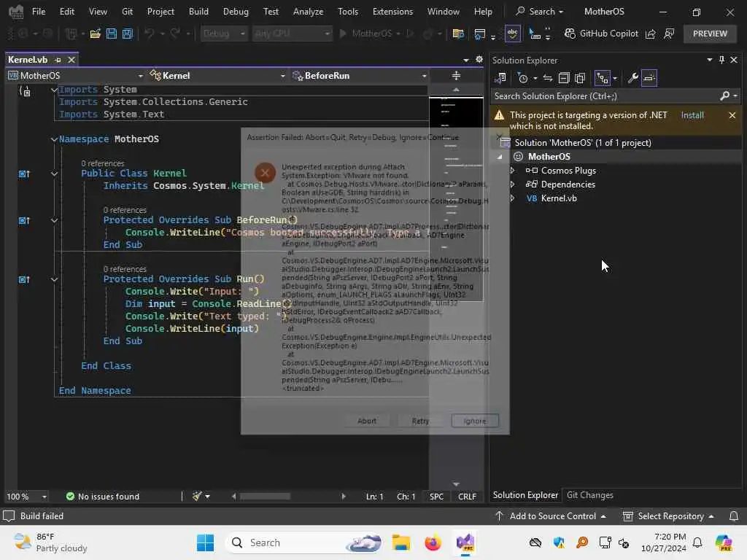Click Ignore in the Assertion Failed dialog

474,421
